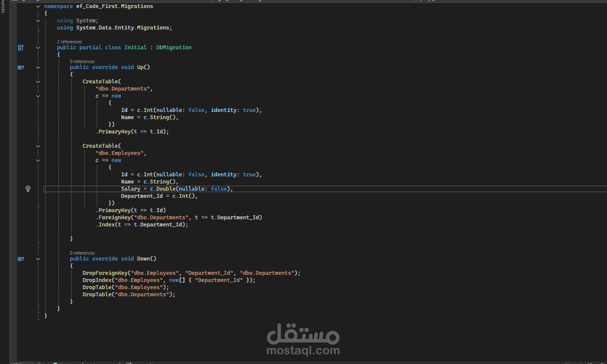Collapse the Initial class definition
This screenshot has width=607, height=364.
click(38, 48)
